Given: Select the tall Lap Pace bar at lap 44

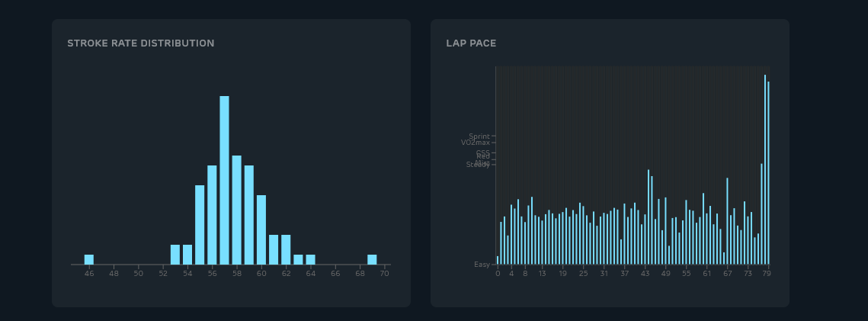Looking at the screenshot, I should [649, 217].
